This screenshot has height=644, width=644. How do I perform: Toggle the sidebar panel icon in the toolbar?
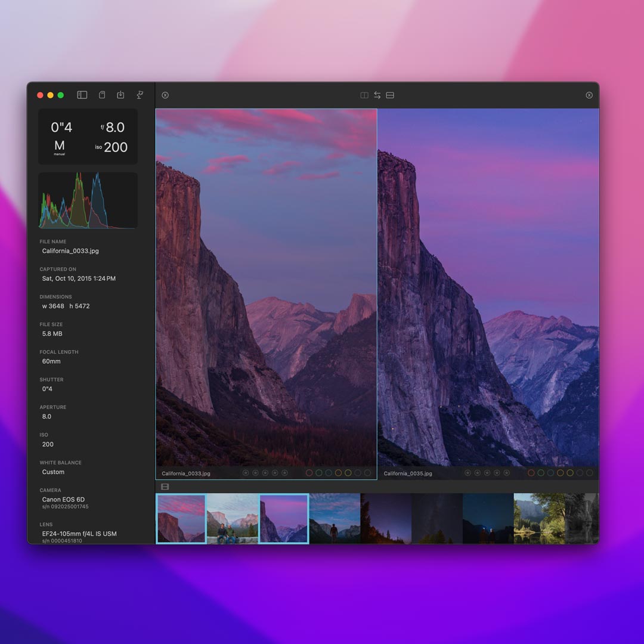82,95
